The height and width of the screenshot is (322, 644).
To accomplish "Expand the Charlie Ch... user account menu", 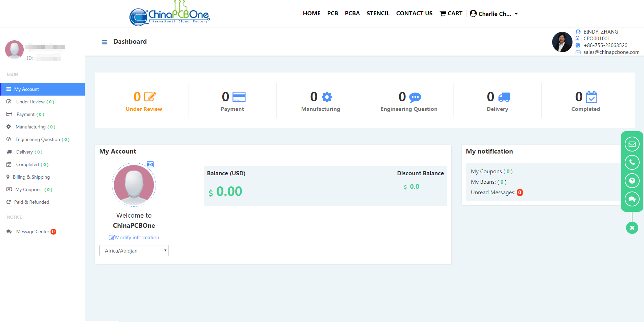I will coord(494,14).
